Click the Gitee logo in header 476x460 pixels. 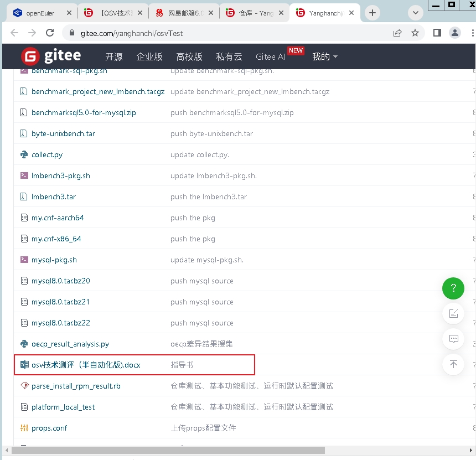pyautogui.click(x=51, y=56)
